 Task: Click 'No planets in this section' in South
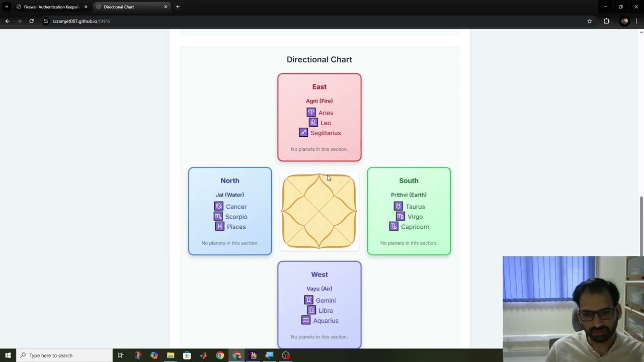(409, 243)
